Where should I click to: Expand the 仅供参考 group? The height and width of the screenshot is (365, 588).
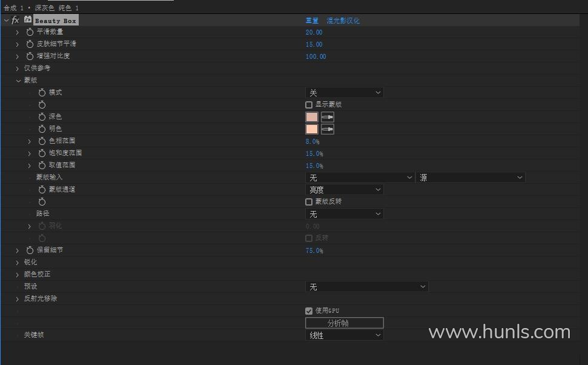(x=17, y=69)
